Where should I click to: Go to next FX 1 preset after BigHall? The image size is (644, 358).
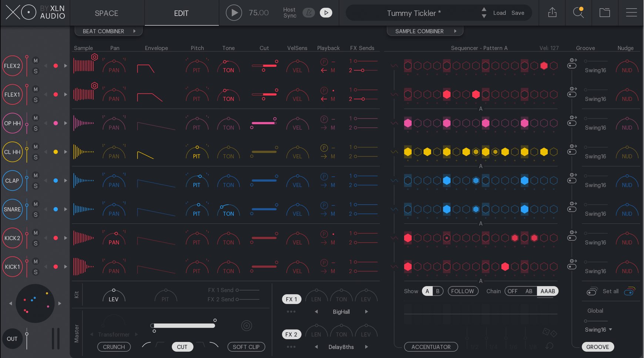click(x=366, y=312)
